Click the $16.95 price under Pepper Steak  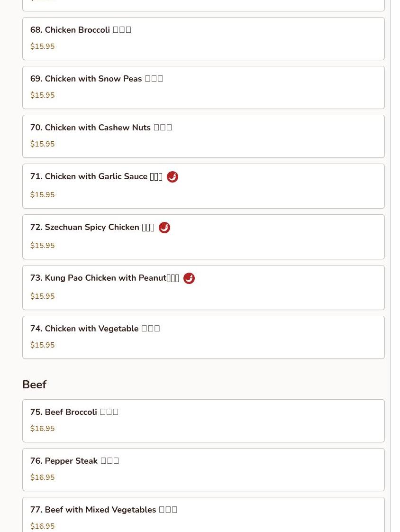point(42,477)
